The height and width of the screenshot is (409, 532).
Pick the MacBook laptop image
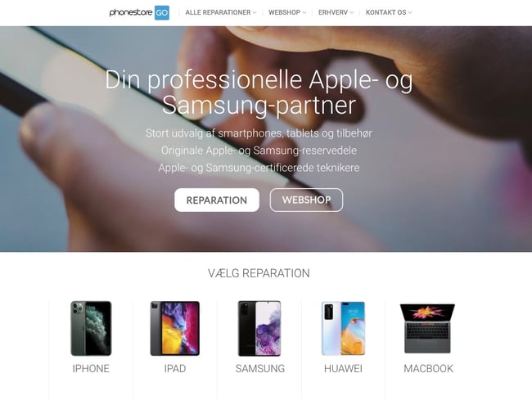[x=427, y=328]
